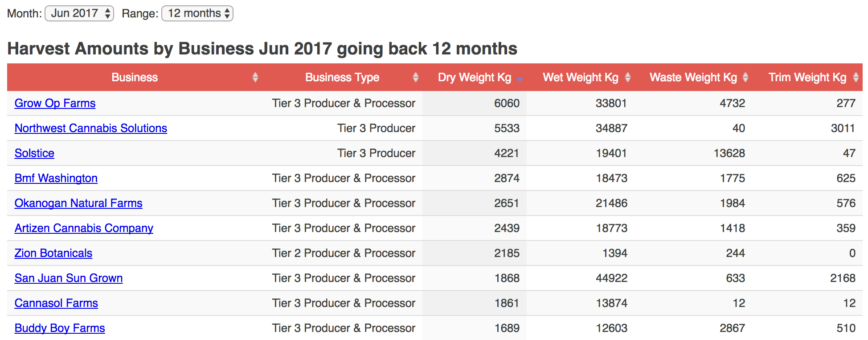Open the Cannasol Farms link

(56, 303)
